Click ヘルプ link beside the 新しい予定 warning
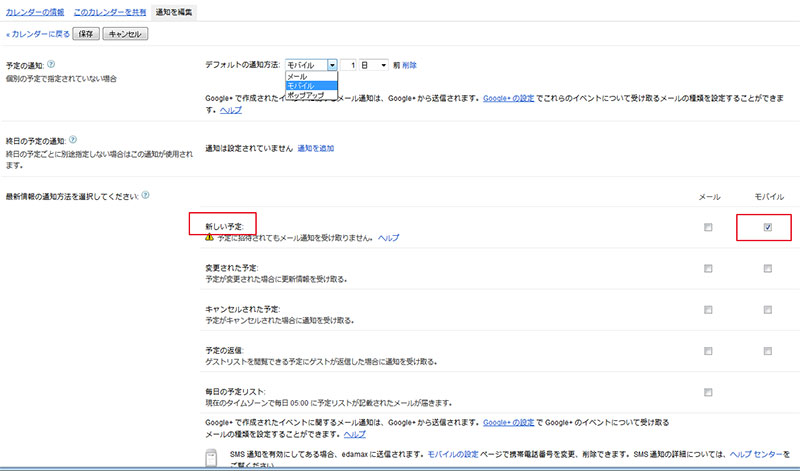 tap(388, 238)
